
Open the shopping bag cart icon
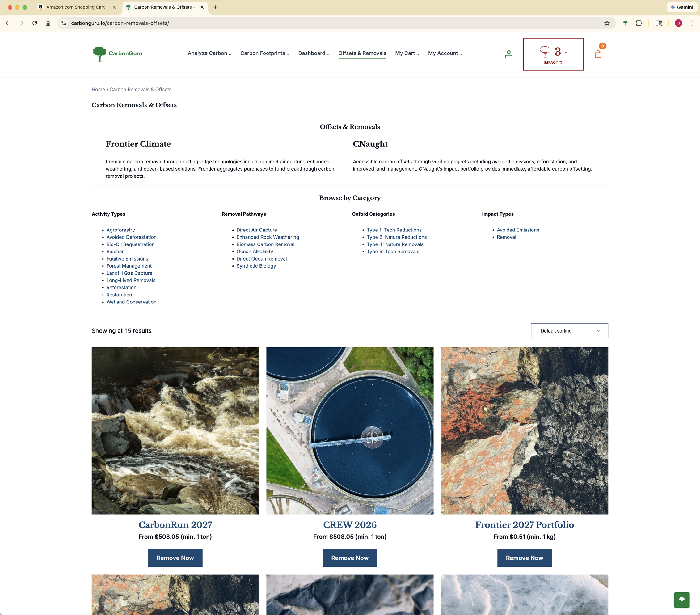598,54
